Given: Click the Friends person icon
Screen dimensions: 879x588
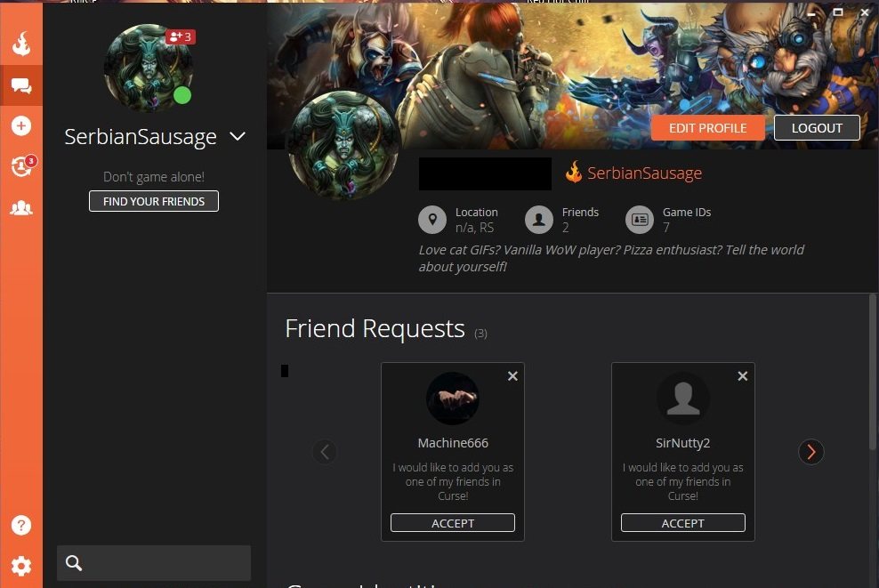Looking at the screenshot, I should point(539,219).
